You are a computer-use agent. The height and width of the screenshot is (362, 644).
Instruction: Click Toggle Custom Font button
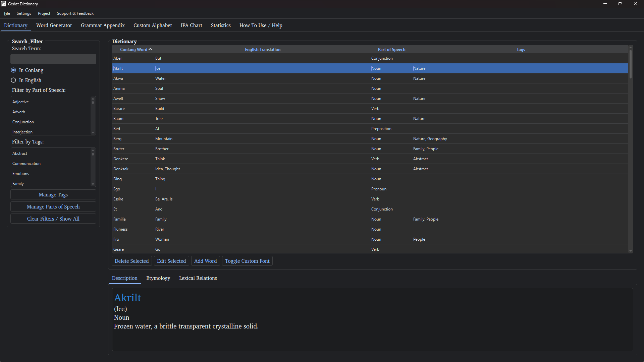(x=247, y=261)
